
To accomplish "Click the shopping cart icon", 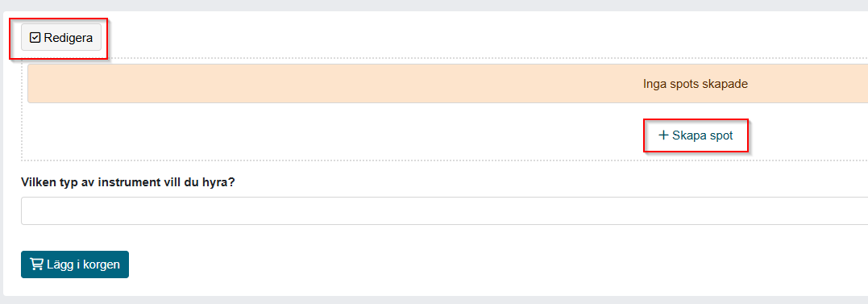I will point(36,264).
